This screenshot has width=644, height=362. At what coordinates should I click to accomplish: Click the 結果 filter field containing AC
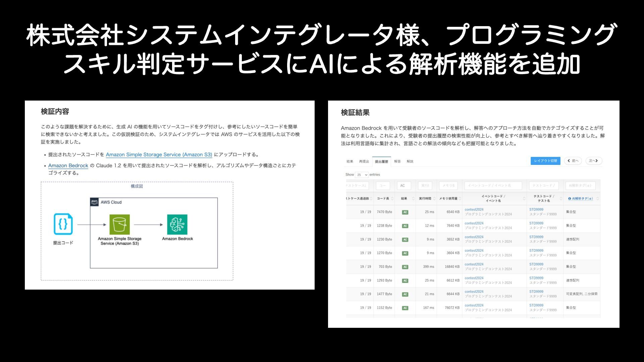click(404, 186)
